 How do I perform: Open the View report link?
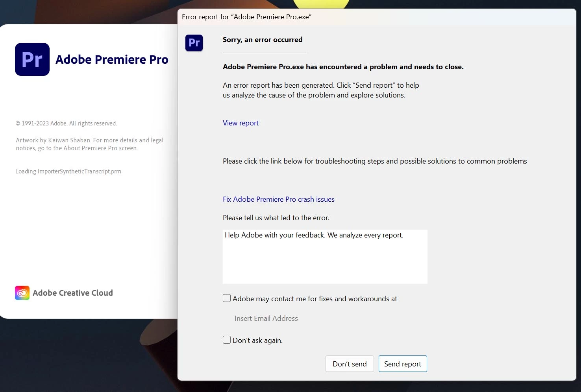[x=241, y=123]
